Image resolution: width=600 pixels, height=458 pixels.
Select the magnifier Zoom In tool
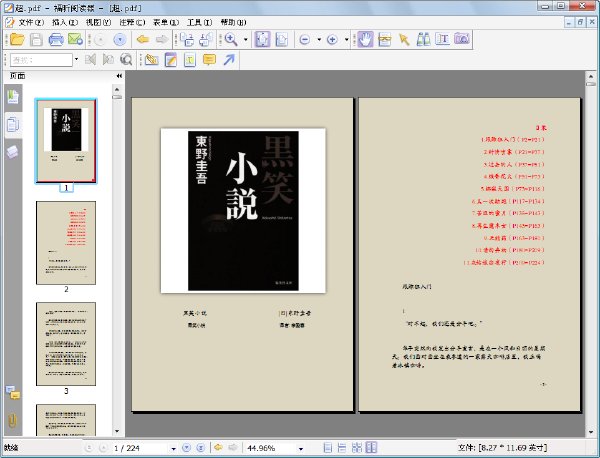point(231,39)
